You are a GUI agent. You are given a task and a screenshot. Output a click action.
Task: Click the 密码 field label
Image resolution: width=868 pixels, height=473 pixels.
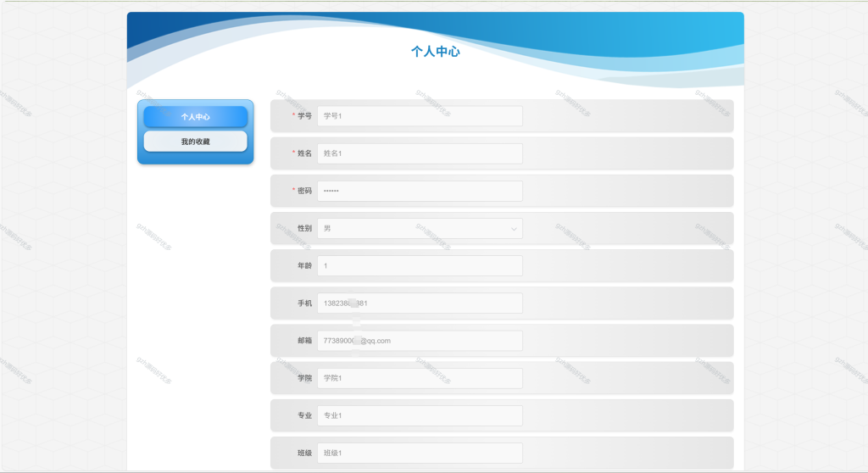[x=304, y=191]
